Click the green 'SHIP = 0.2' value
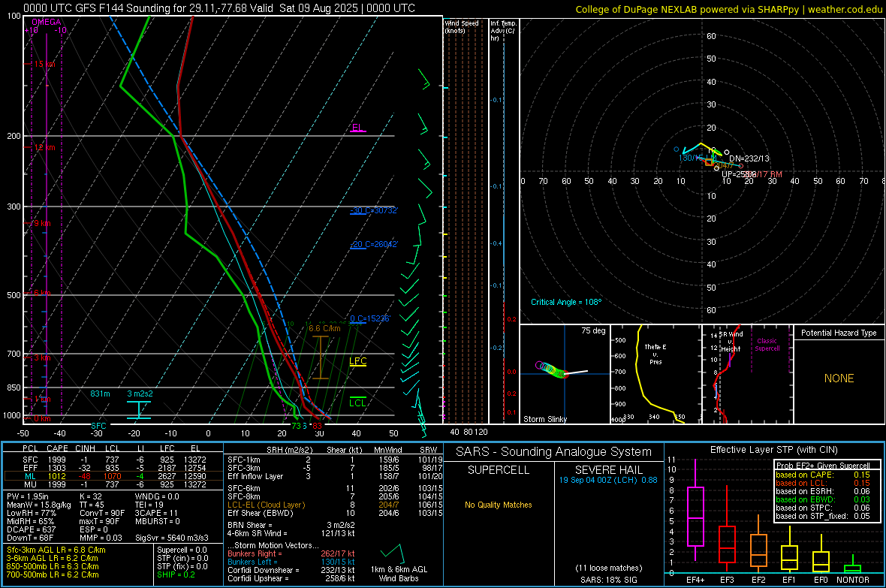This screenshot has height=588, width=886. tap(176, 574)
